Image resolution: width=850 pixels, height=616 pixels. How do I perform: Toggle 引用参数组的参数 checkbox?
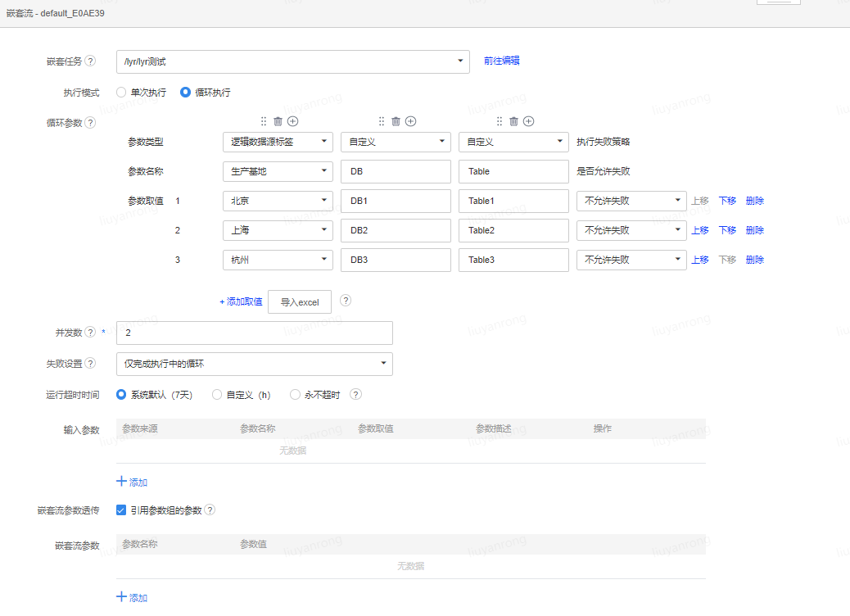click(121, 510)
